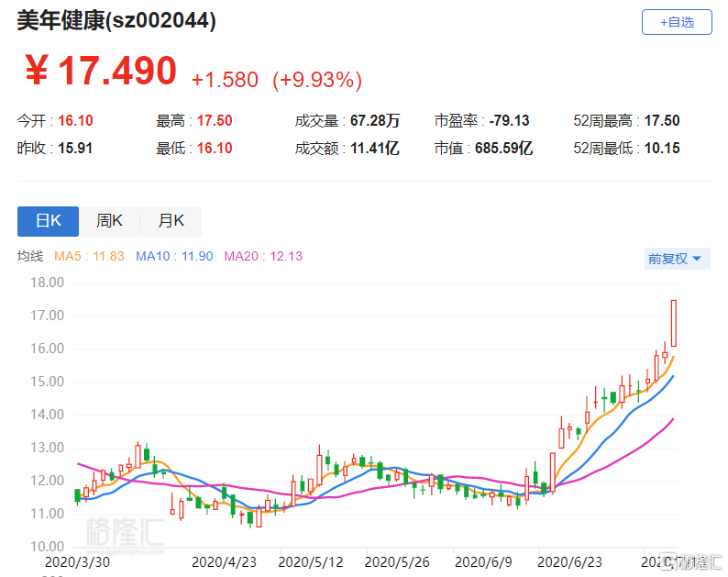Click the 市值 value 685.59亿
728x577 pixels.
(x=503, y=149)
